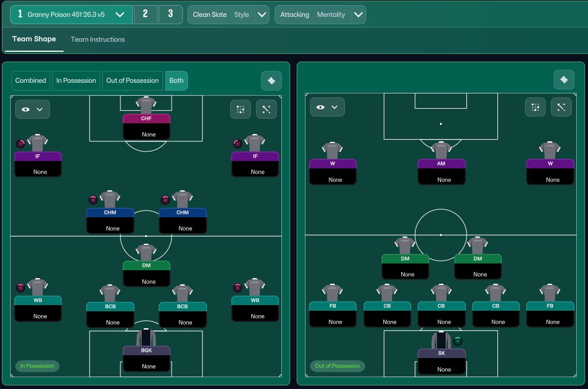Click the left W player shirt icon
Viewport: 588px width, 389px height.
tap(333, 150)
